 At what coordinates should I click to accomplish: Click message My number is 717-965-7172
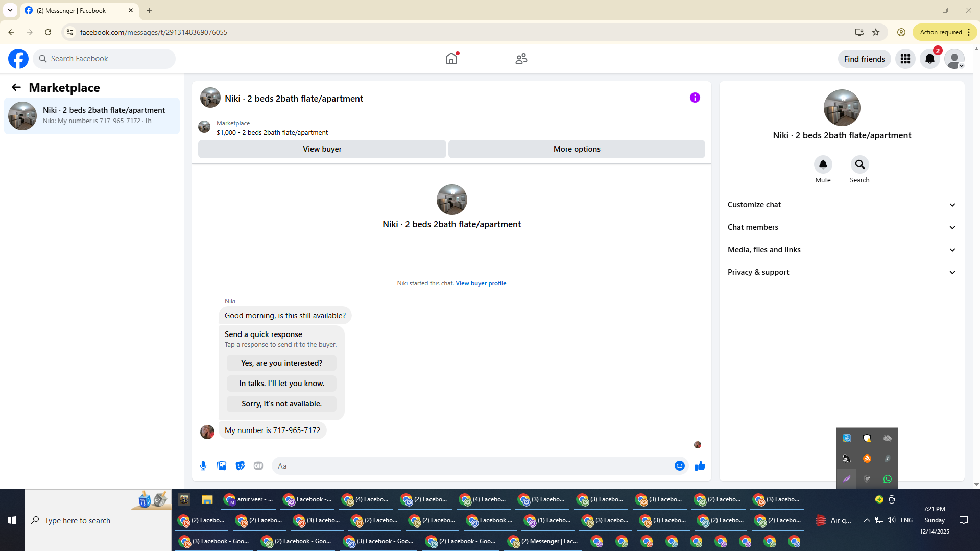click(273, 430)
